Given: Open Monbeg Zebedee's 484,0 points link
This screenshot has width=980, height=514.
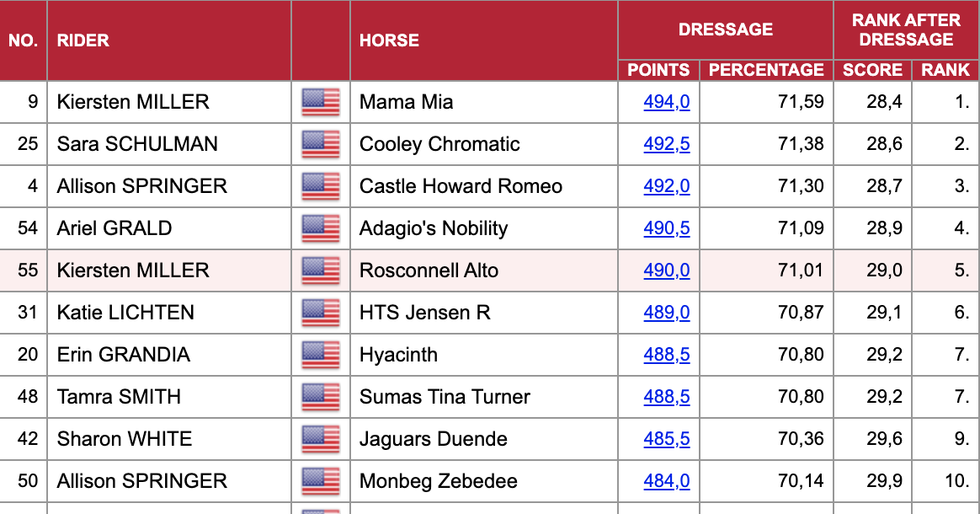Looking at the screenshot, I should (667, 481).
